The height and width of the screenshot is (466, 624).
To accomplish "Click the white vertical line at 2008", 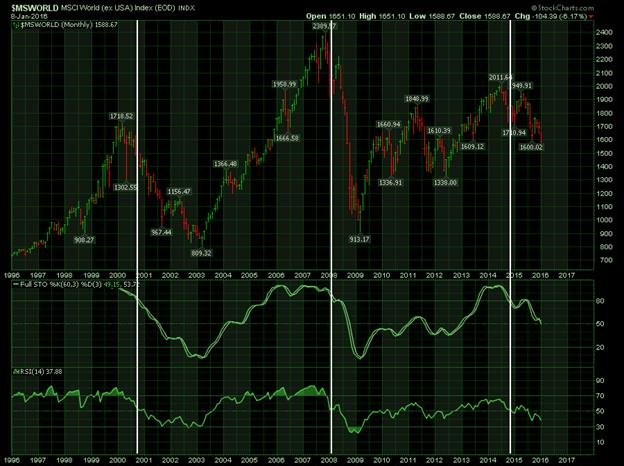I will [332, 237].
